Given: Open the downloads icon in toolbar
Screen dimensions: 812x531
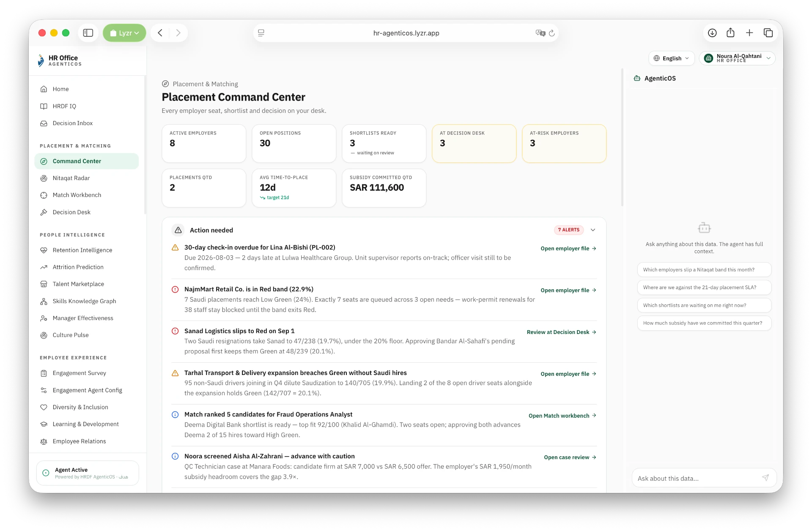Looking at the screenshot, I should 712,33.
